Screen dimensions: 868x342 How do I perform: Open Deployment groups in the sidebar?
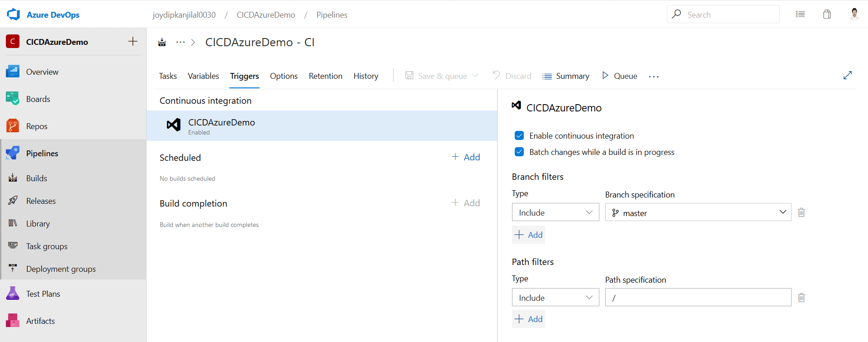click(x=61, y=269)
